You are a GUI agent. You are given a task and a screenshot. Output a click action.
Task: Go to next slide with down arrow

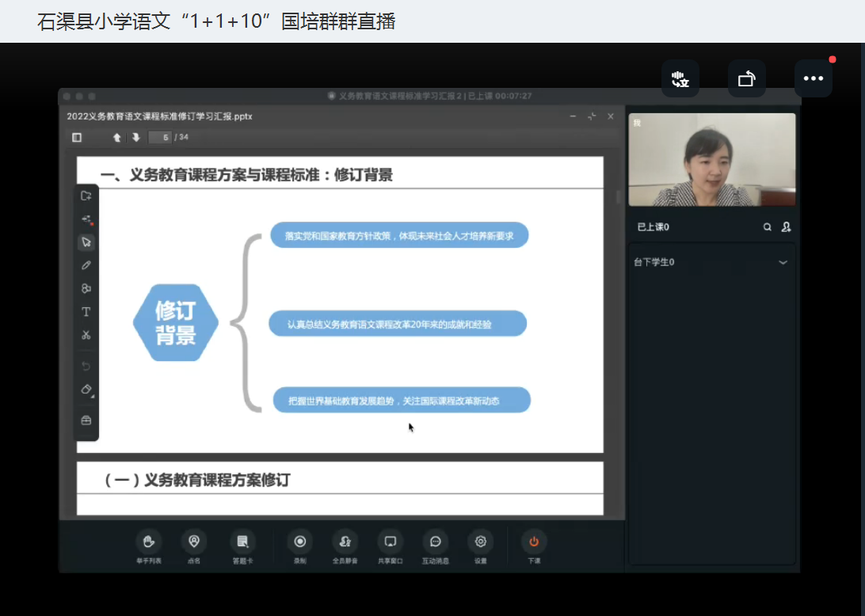[x=136, y=138]
